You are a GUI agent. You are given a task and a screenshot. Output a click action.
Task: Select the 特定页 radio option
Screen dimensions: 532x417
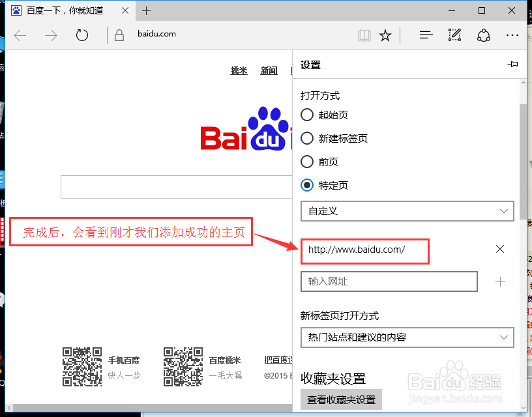point(307,185)
